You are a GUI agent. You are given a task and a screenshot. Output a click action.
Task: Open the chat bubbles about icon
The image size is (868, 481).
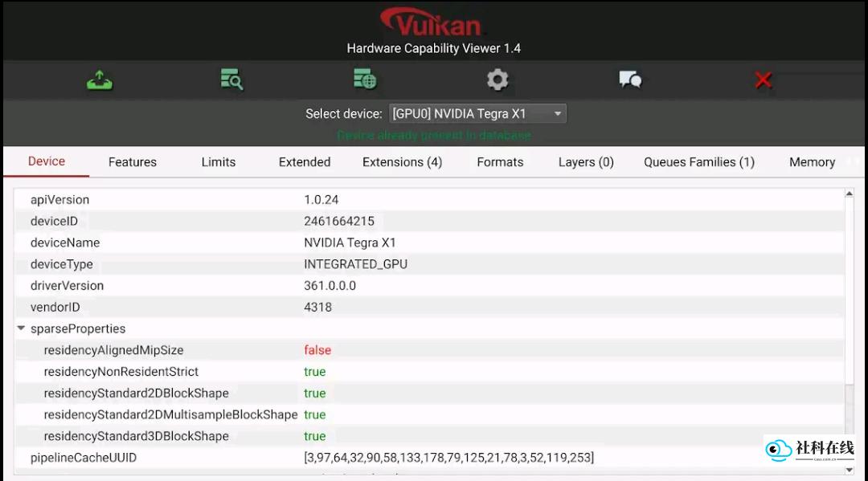pyautogui.click(x=630, y=79)
